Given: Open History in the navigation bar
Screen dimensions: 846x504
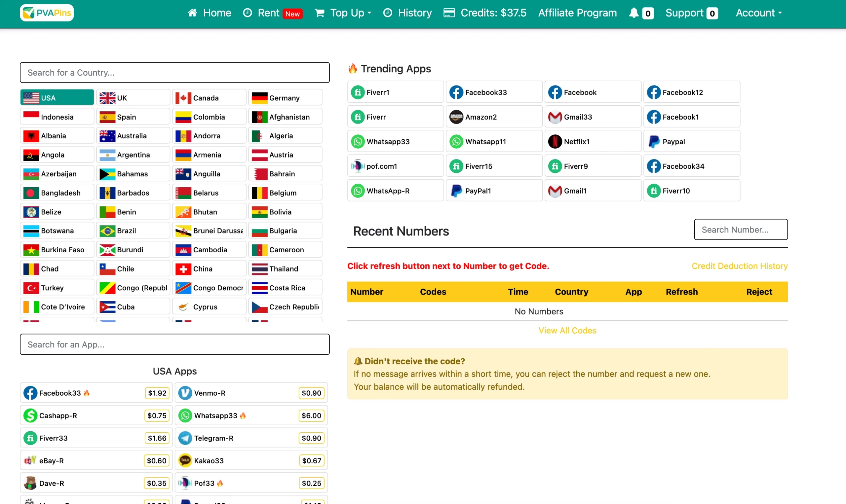Looking at the screenshot, I should tap(407, 13).
